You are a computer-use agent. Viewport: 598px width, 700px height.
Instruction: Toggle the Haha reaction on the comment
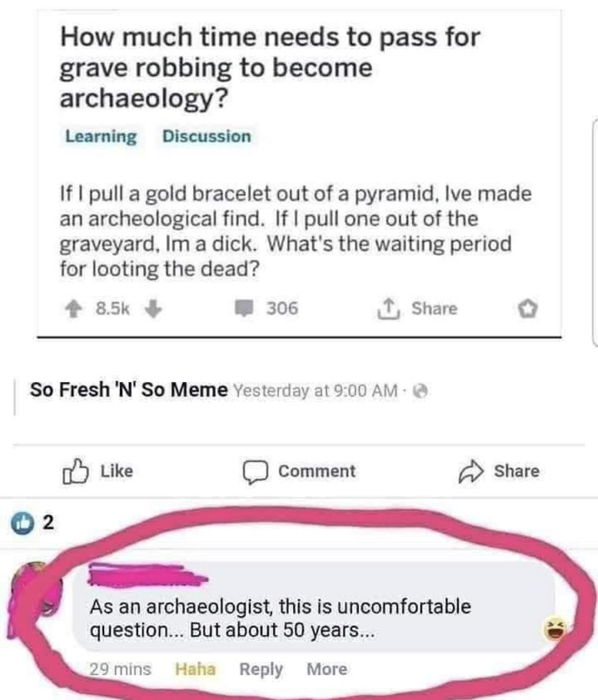point(195,669)
